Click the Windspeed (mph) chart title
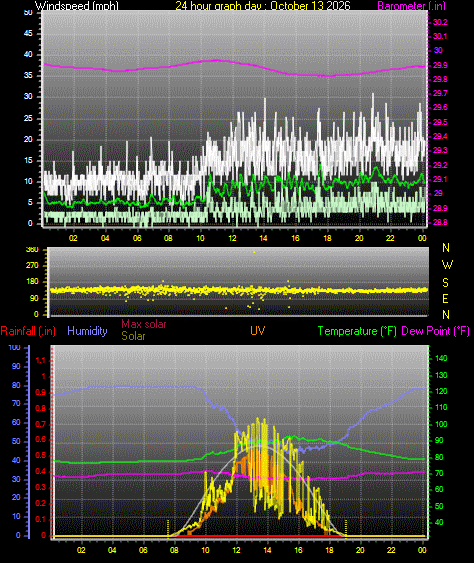Viewport: 474px width, 563px height. tap(76, 5)
